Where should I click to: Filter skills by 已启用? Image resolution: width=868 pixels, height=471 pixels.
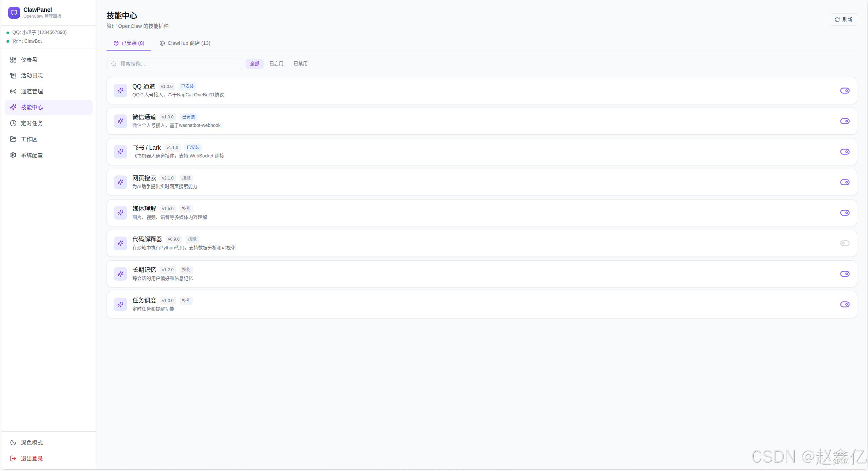coord(276,63)
